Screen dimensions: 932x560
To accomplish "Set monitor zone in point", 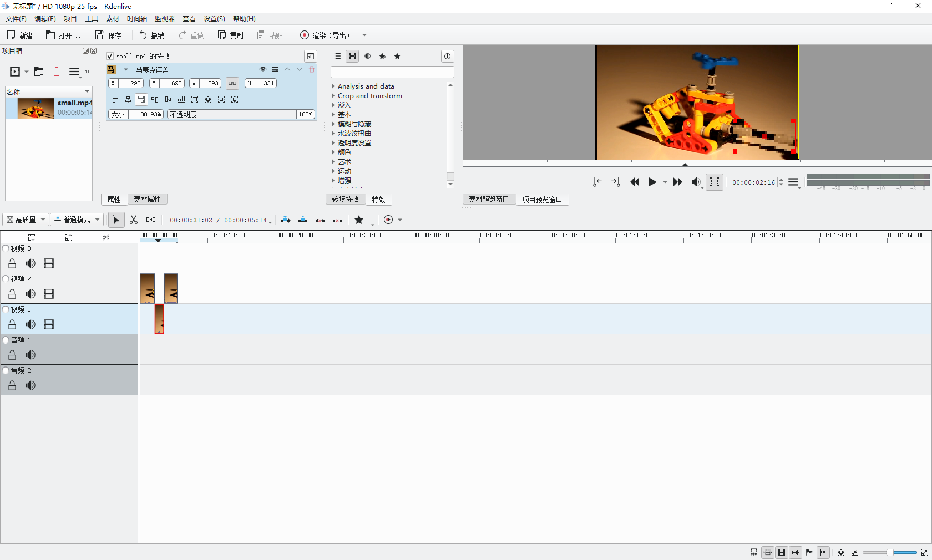I will 597,182.
